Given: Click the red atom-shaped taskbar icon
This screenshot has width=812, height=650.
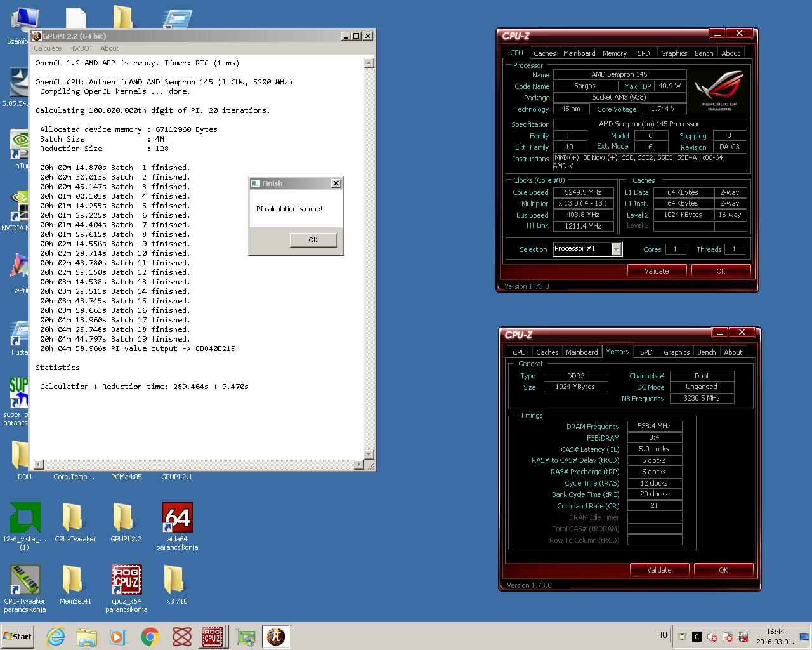Looking at the screenshot, I should coord(182,637).
